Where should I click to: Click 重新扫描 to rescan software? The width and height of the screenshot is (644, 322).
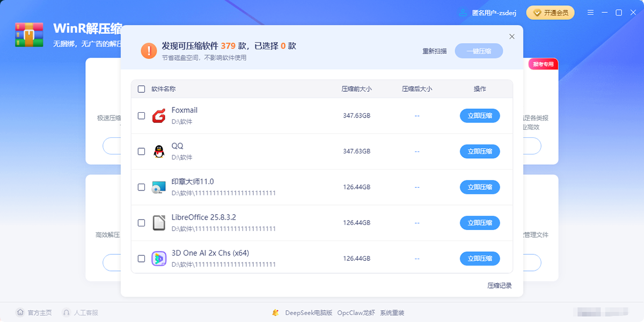434,51
